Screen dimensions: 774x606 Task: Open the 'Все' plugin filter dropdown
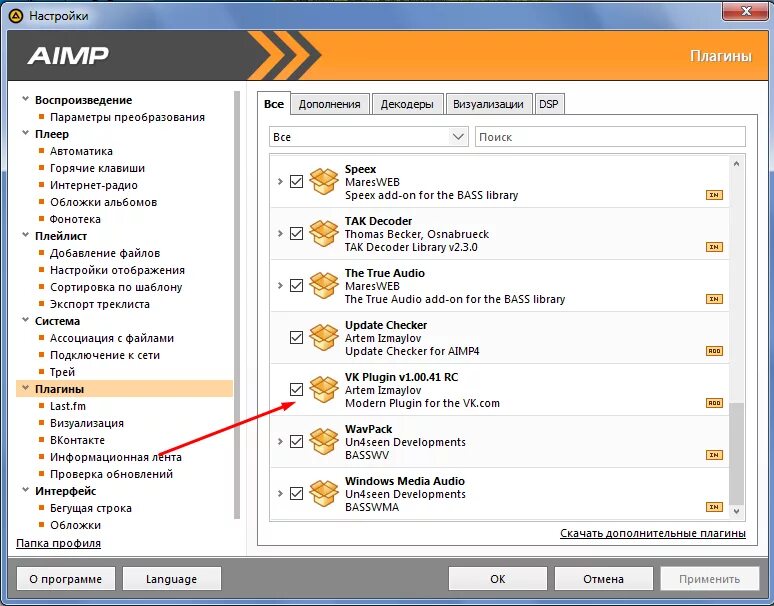click(369, 137)
